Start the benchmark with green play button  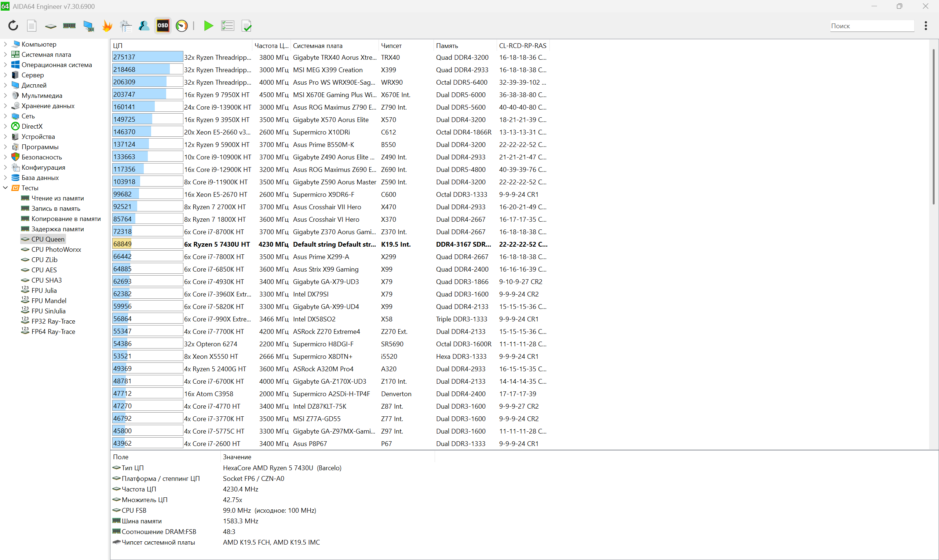click(x=208, y=26)
